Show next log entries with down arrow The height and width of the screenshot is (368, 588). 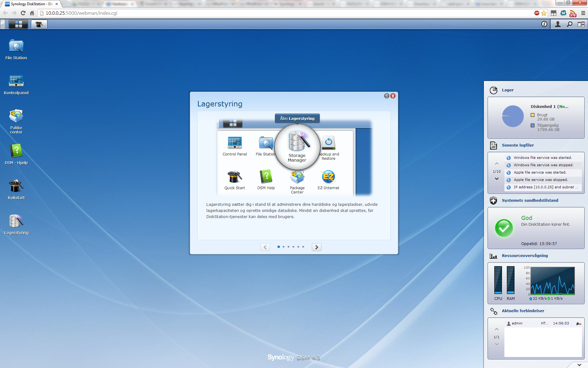[x=497, y=179]
